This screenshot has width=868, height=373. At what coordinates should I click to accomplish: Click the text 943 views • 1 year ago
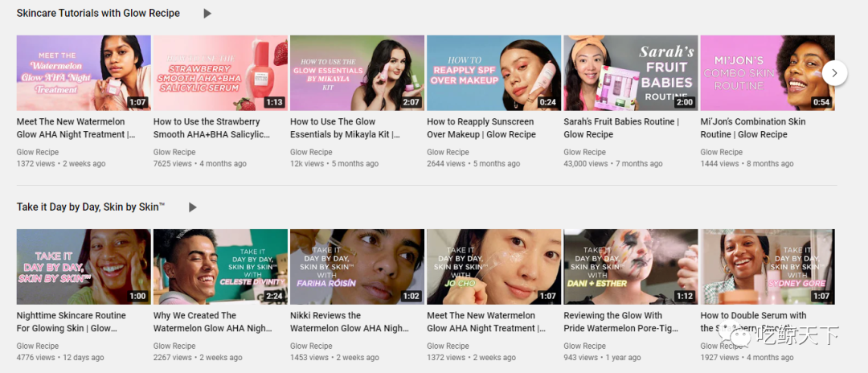click(x=602, y=358)
